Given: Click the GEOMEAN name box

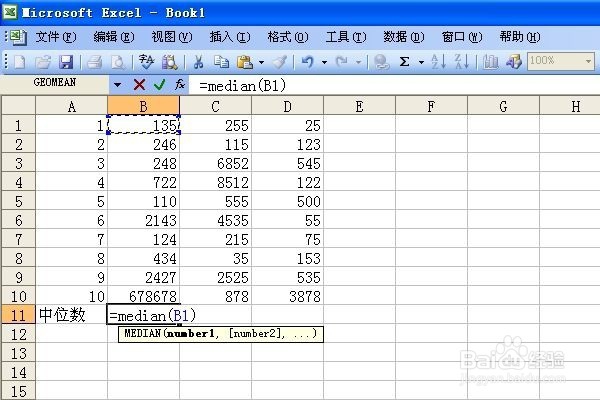Looking at the screenshot, I should 55,83.
